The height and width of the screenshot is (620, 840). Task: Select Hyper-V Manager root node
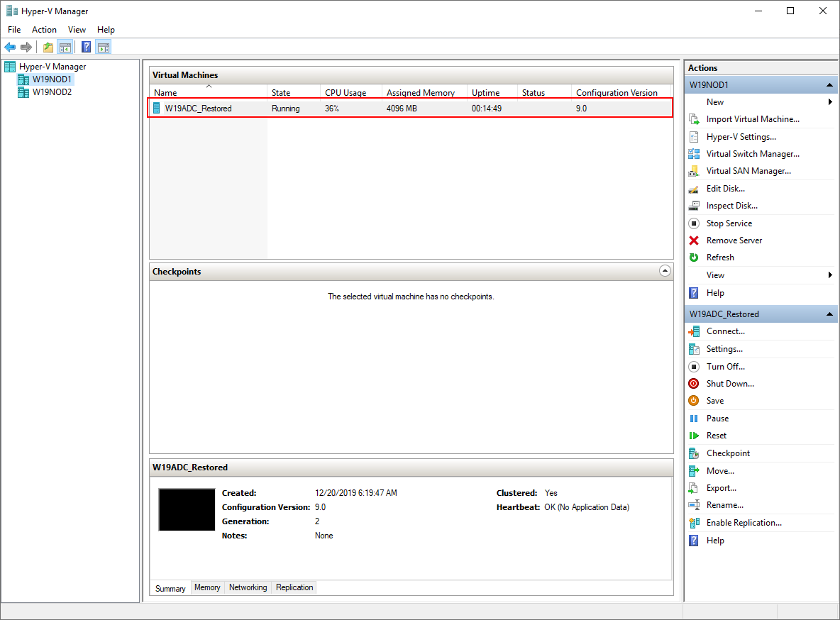click(52, 67)
